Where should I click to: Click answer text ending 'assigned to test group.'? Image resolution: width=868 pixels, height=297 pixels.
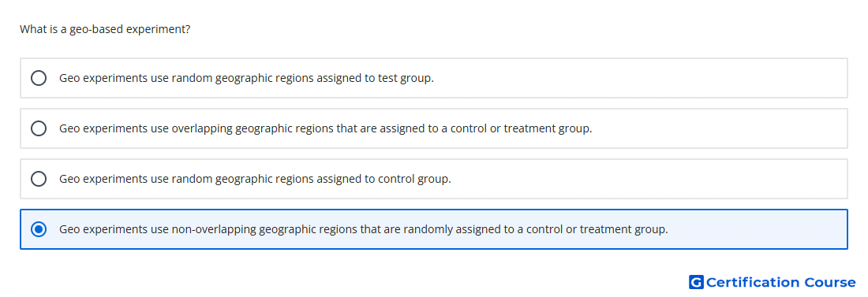pos(246,78)
